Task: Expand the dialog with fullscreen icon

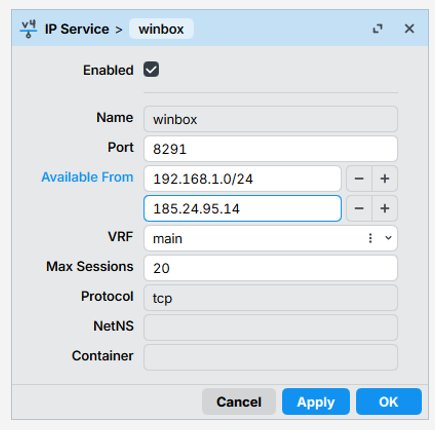Action: coord(377,29)
